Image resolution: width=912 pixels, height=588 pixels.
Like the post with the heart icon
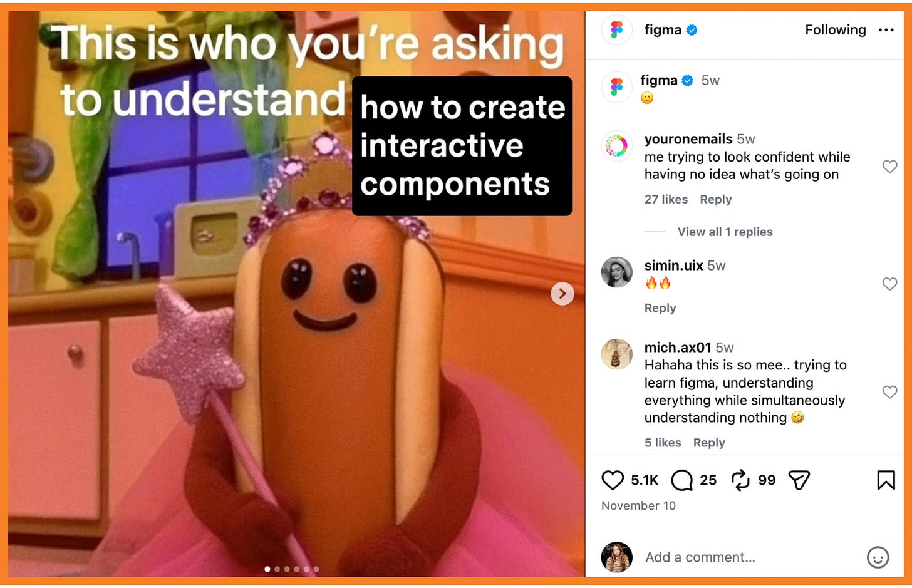coord(613,480)
